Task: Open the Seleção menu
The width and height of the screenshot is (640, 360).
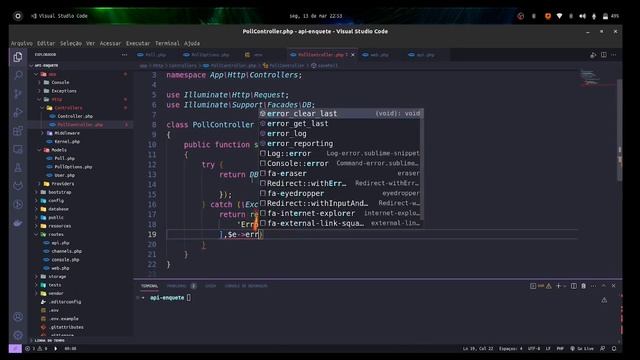Action: (71, 43)
